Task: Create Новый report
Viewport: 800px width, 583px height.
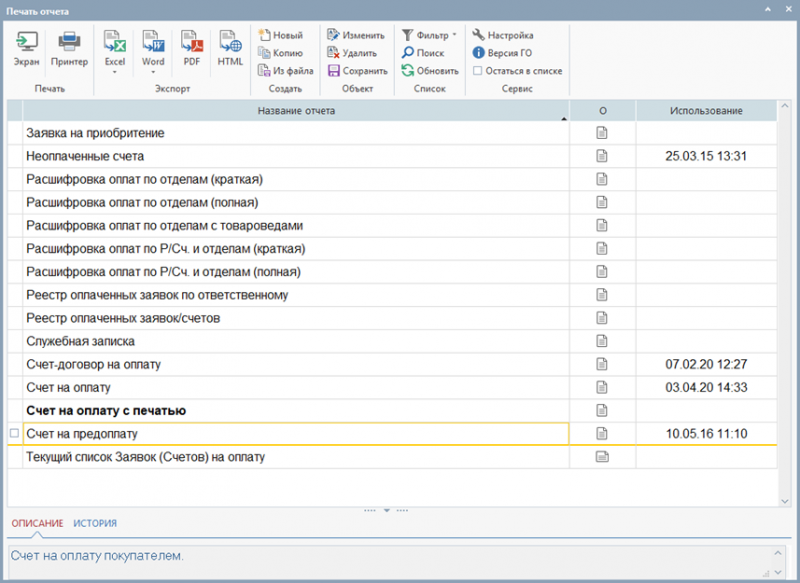Action: [279, 35]
